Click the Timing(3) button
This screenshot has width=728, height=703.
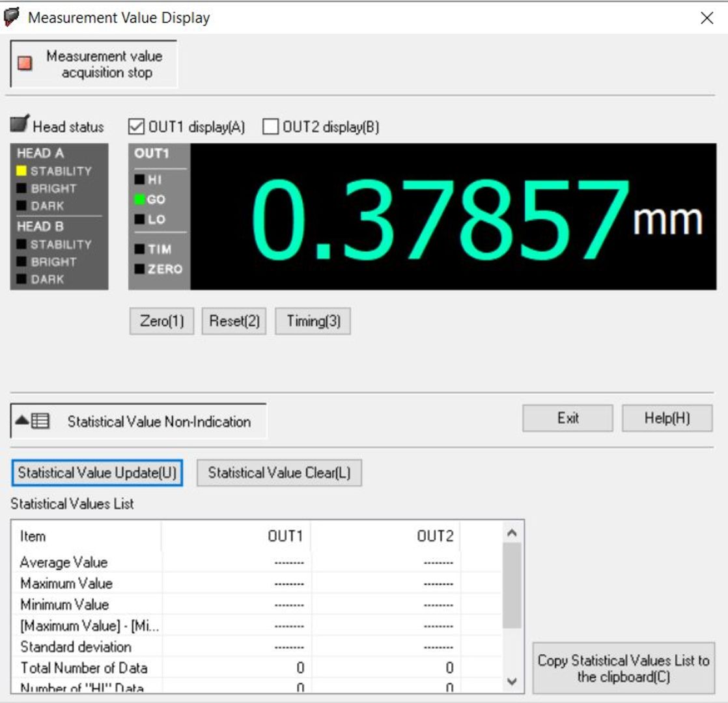pos(313,322)
